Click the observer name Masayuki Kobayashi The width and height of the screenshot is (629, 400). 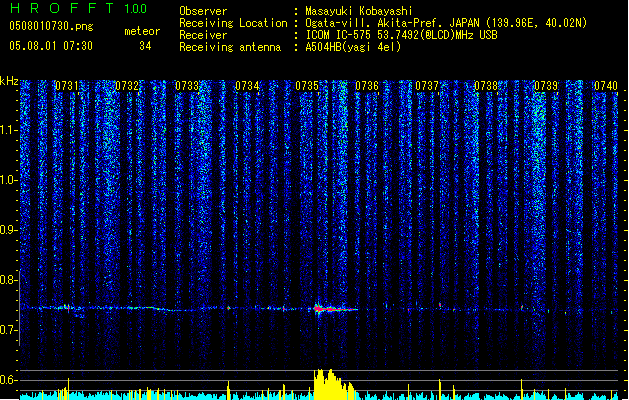coord(359,11)
